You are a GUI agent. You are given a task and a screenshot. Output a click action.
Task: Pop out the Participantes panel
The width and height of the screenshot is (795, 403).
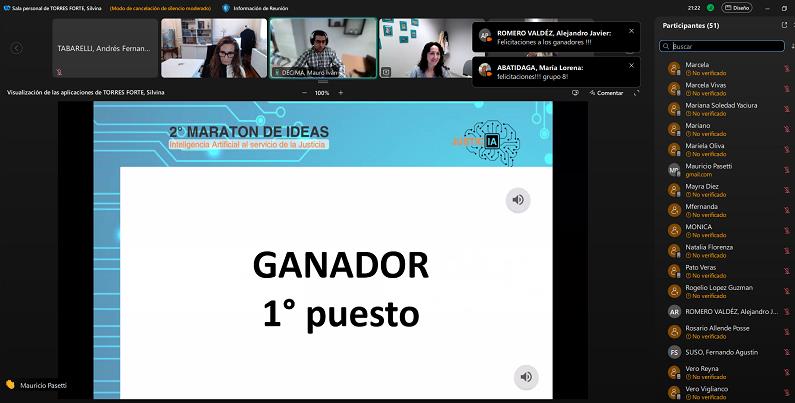pyautogui.click(x=783, y=24)
